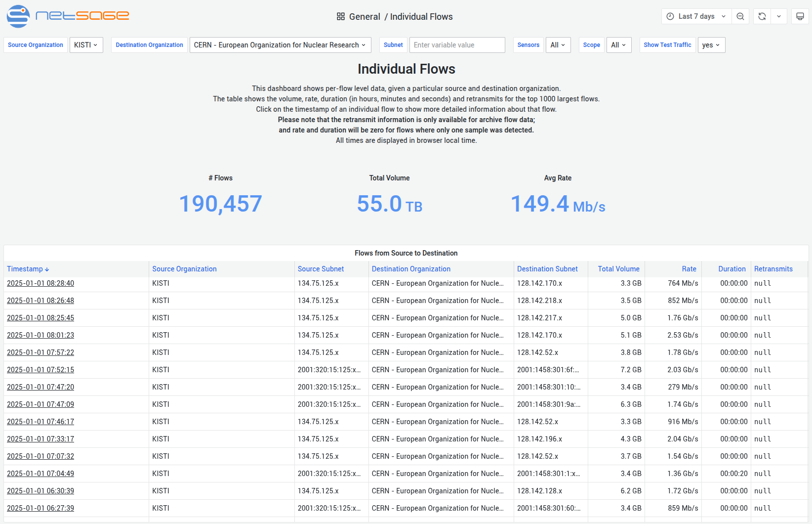Click destination subnet 128.142.128.x cell

(x=551, y=491)
